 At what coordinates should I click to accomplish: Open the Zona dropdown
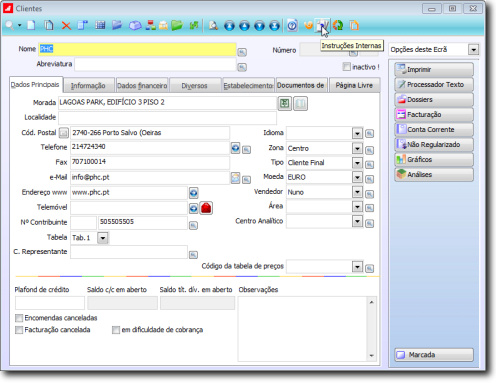click(357, 148)
